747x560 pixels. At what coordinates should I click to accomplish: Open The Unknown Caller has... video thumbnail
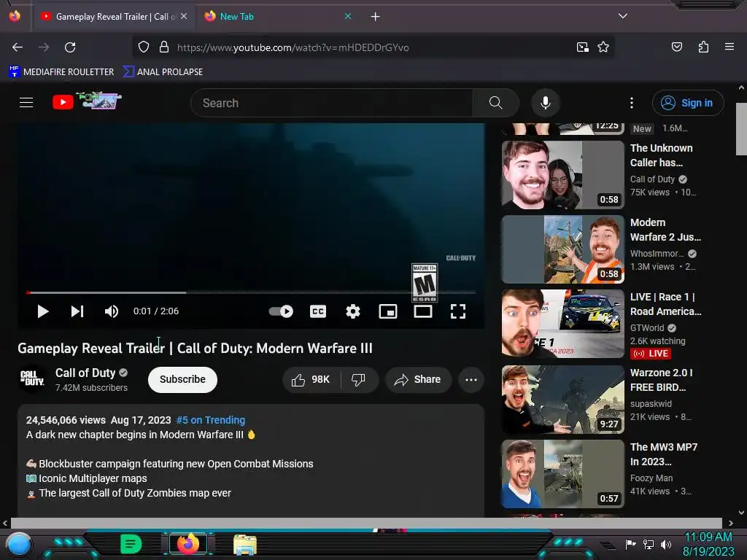[x=562, y=175]
